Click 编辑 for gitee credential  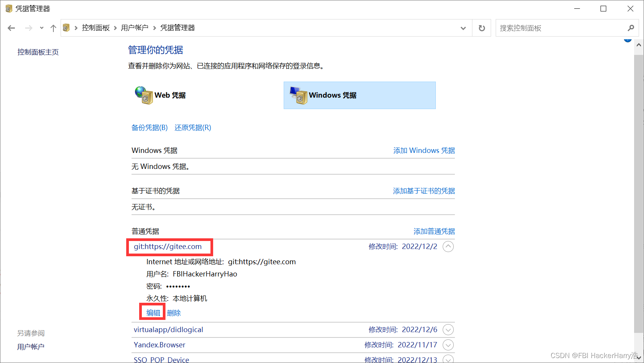pyautogui.click(x=153, y=313)
